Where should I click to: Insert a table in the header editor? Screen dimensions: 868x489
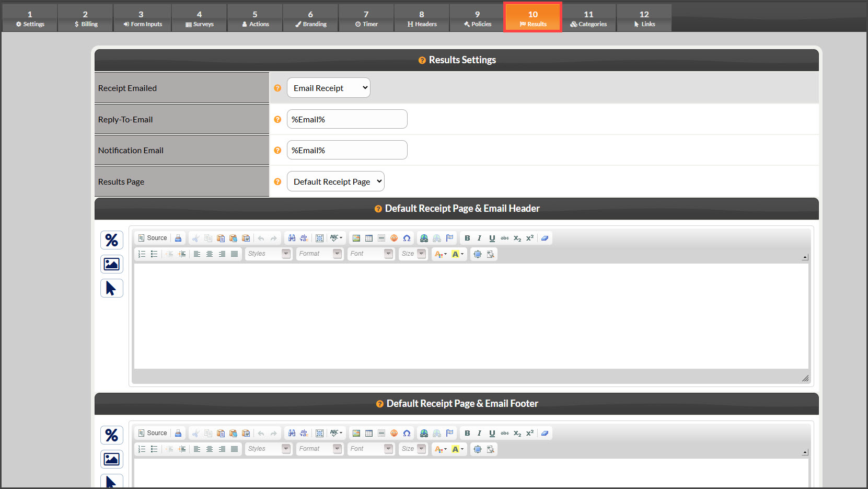(x=369, y=238)
